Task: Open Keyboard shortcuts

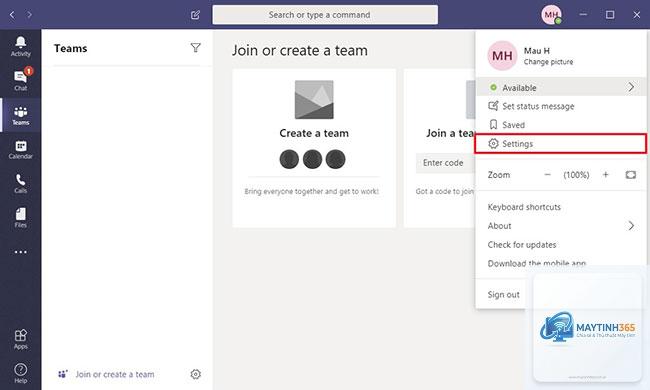Action: tap(524, 207)
